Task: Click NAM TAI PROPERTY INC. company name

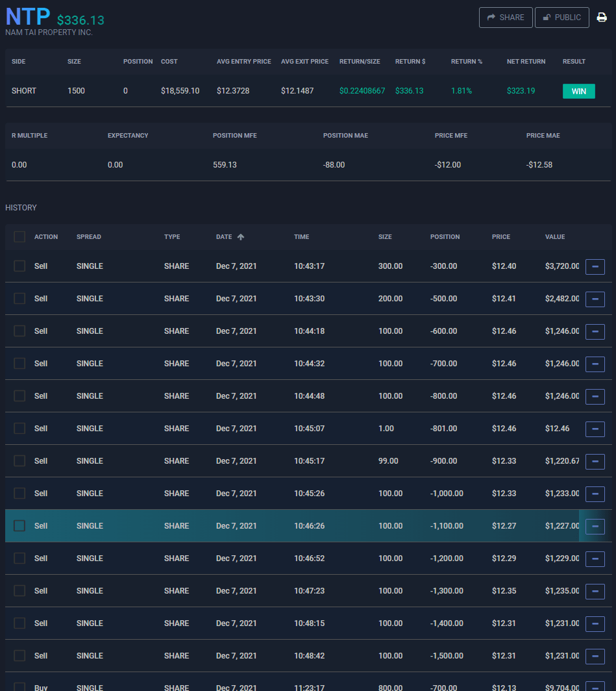Action: click(49, 32)
